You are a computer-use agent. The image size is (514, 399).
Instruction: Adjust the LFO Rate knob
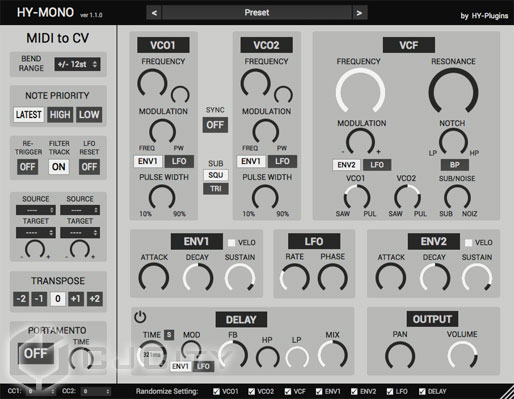[295, 278]
